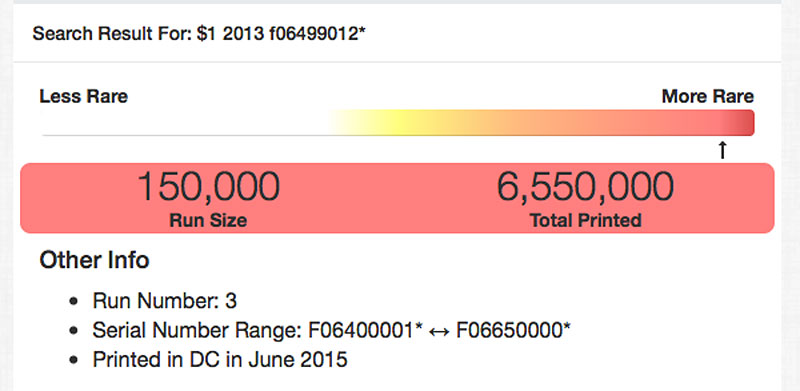Click ending serial F06650000* in range
This screenshot has width=800, height=391.
tap(513, 331)
